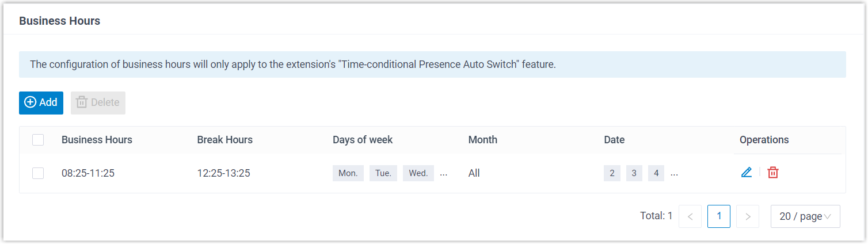Image resolution: width=868 pixels, height=244 pixels.
Task: Go to the next page with the right arrow
Action: point(748,216)
